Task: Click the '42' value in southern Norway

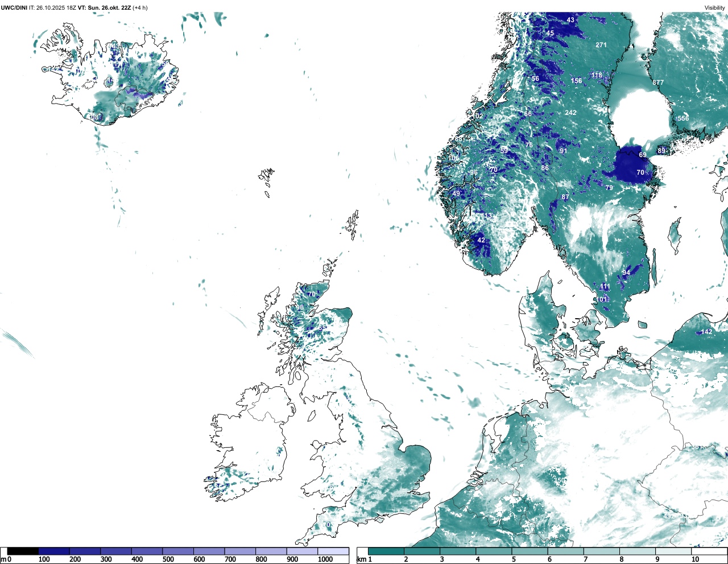Action: [x=481, y=240]
